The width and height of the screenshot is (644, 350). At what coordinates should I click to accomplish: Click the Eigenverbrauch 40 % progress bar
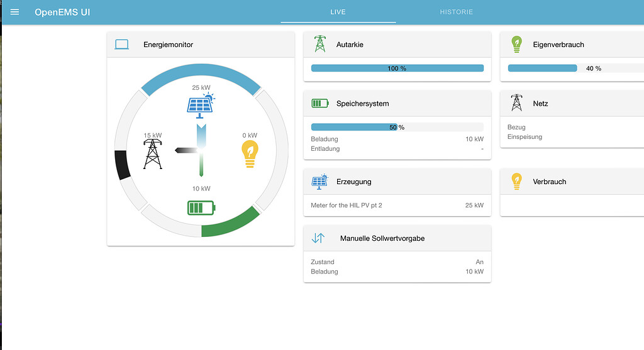click(x=576, y=68)
